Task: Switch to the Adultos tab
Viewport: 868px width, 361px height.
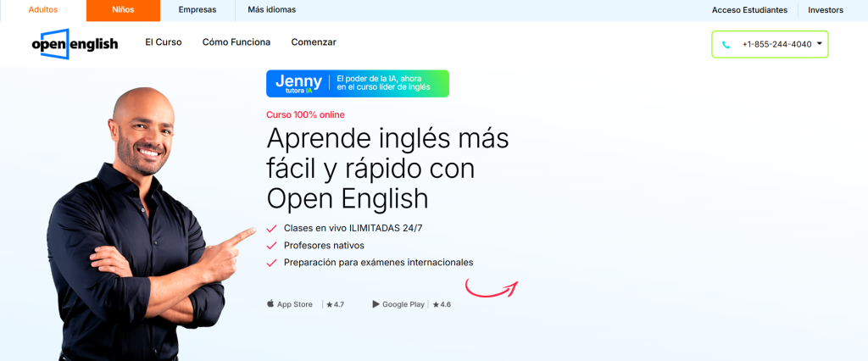Action: (x=43, y=10)
